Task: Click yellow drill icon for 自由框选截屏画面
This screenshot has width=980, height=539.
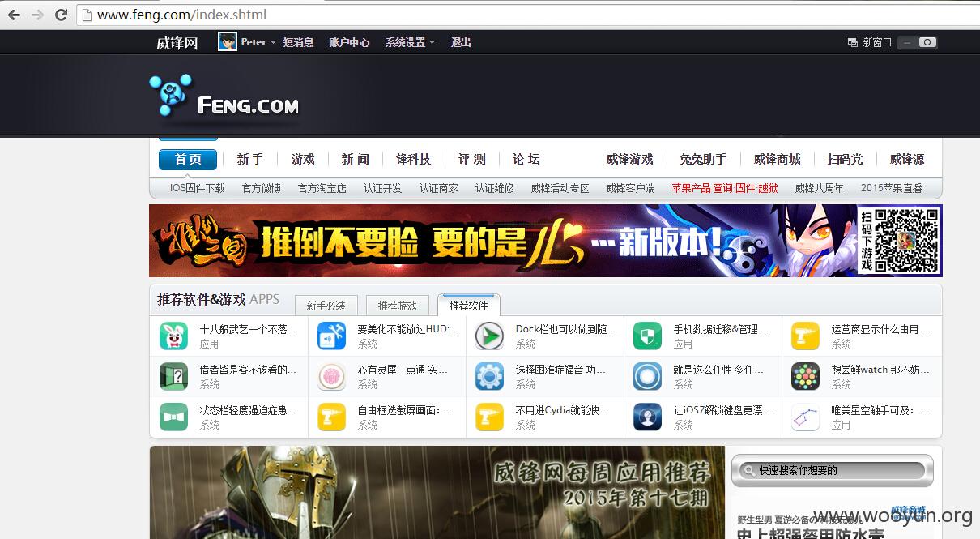Action: pyautogui.click(x=331, y=417)
